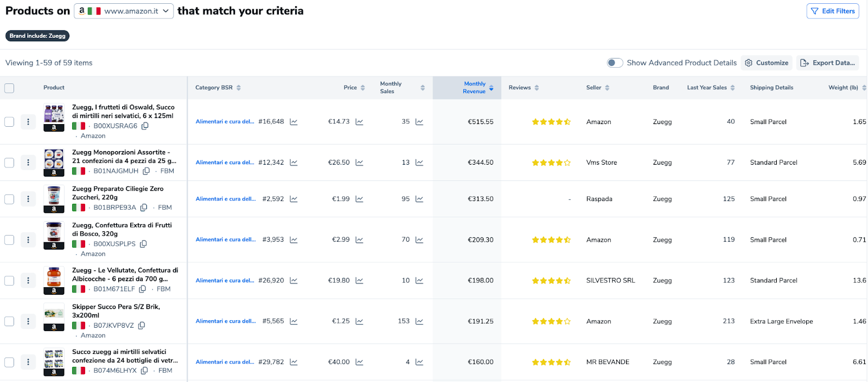Viewport: 868px width, 382px height.
Task: Click monthly revenue value €515.55
Action: tap(481, 122)
